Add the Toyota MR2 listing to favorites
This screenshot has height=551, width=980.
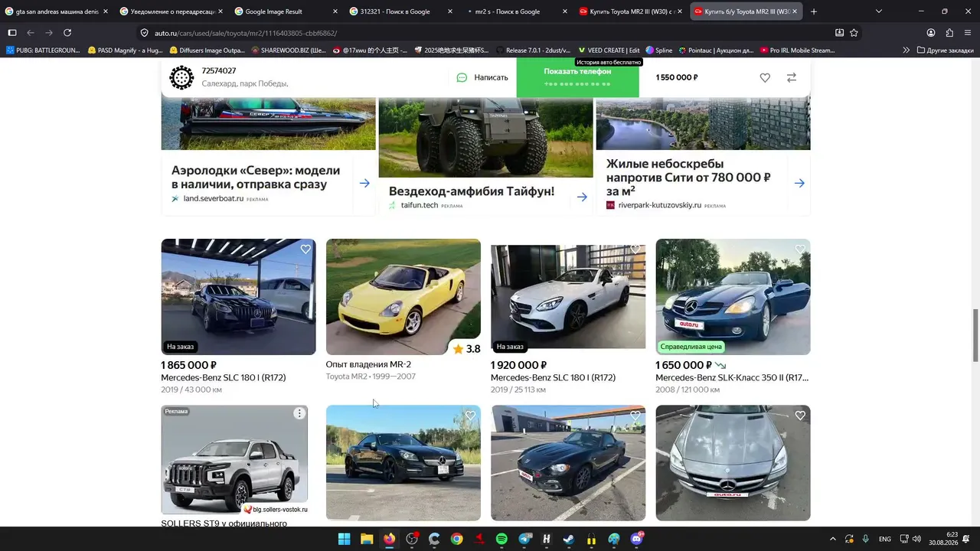pyautogui.click(x=765, y=77)
